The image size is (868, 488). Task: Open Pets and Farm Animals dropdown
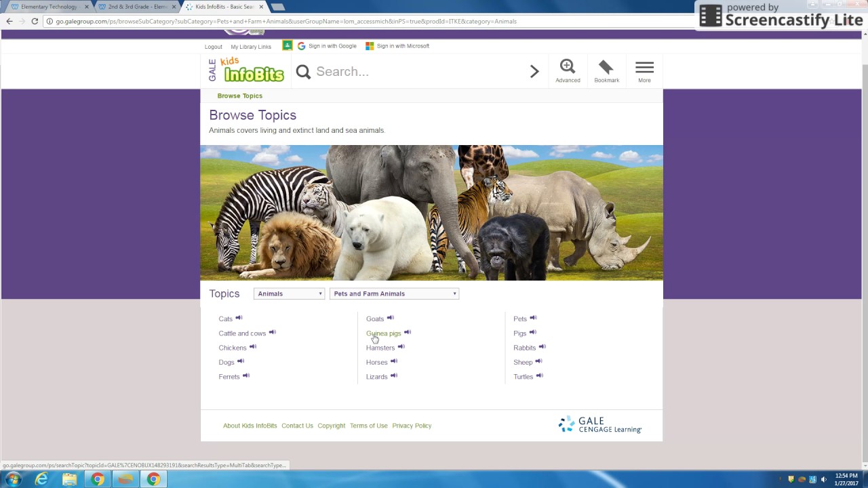coord(395,293)
